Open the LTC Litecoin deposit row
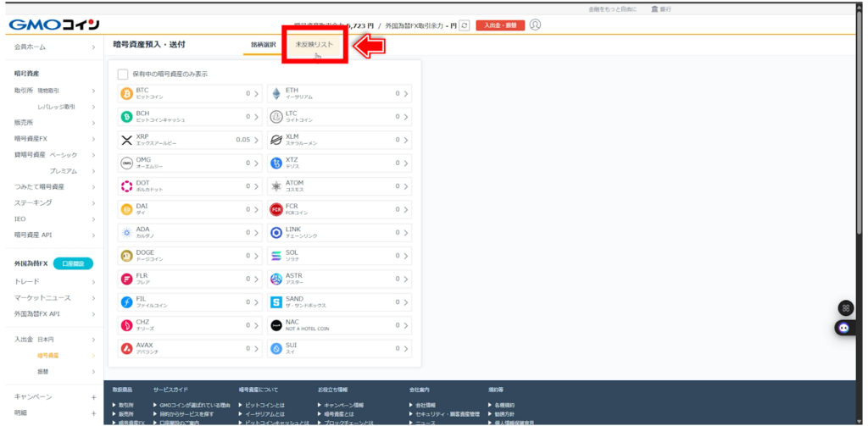This screenshot has height=426, width=868. pos(339,117)
